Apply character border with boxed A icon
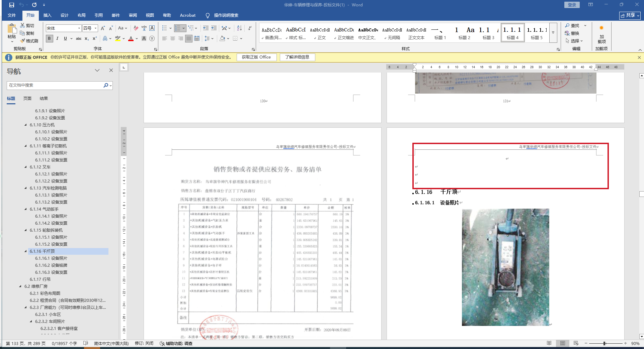The height and width of the screenshot is (349, 644). [x=152, y=28]
